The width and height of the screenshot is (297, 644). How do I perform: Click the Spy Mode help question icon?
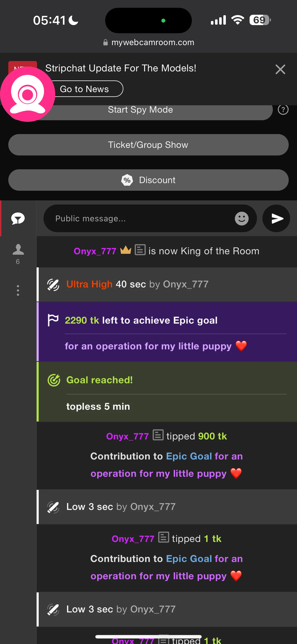pos(283,110)
